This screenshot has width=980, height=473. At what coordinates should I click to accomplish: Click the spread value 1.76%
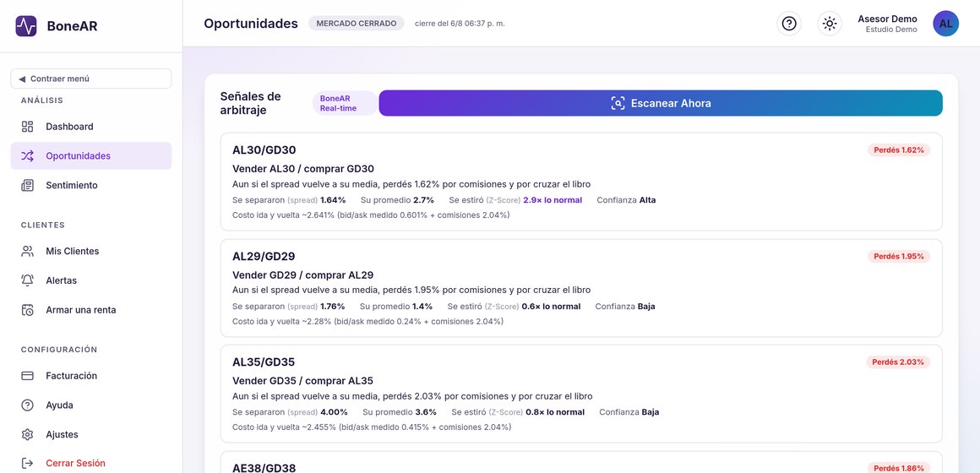(x=333, y=307)
